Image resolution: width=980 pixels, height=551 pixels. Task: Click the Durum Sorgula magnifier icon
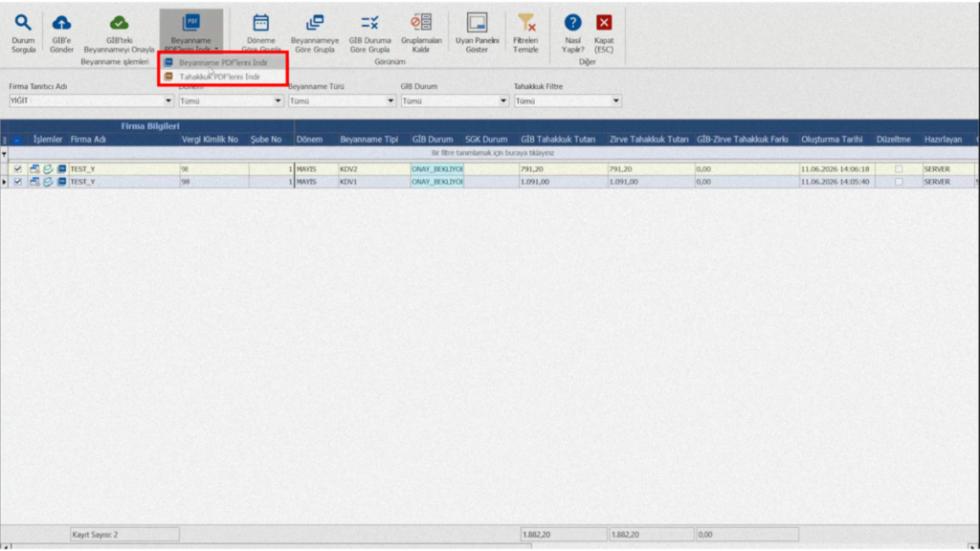point(23,23)
